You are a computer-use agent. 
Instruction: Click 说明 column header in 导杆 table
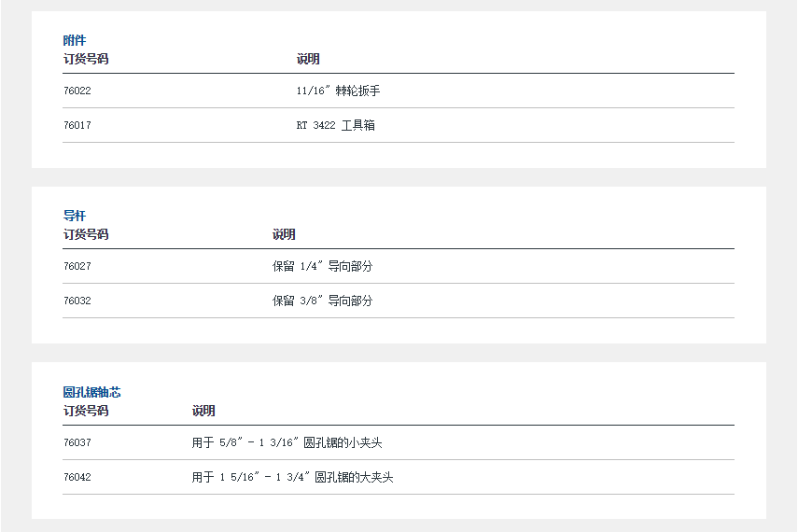click(x=284, y=234)
